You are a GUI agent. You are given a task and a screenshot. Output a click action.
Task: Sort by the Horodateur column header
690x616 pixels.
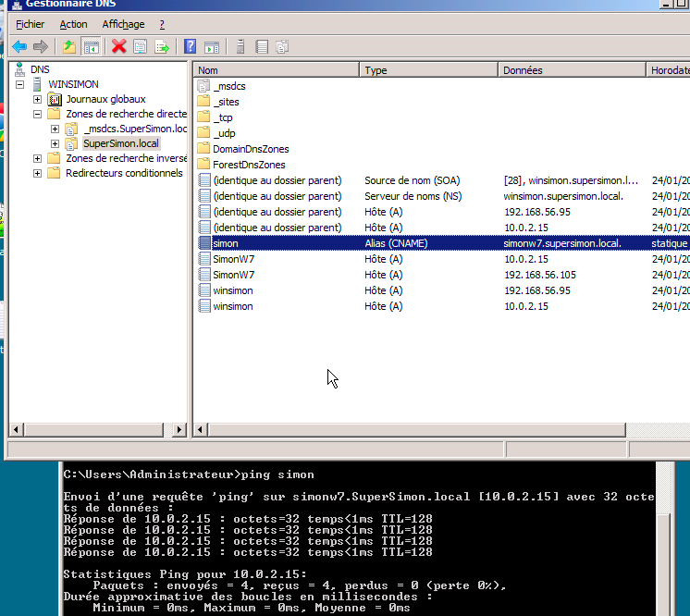669,70
